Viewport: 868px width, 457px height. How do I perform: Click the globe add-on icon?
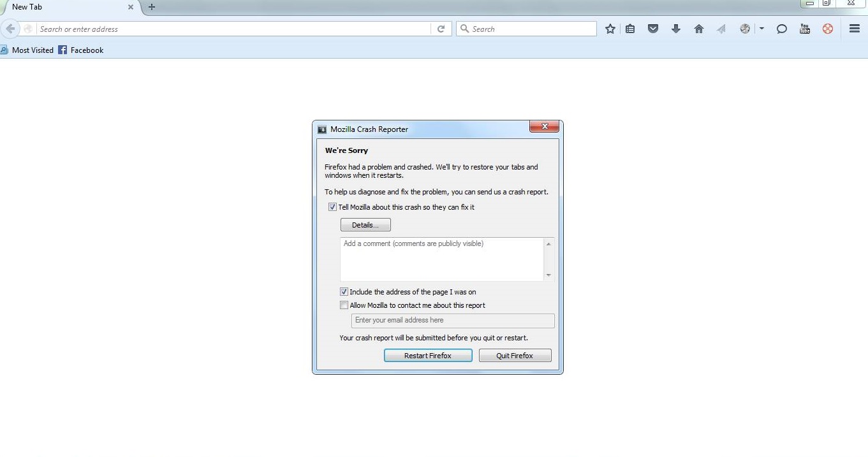click(744, 29)
